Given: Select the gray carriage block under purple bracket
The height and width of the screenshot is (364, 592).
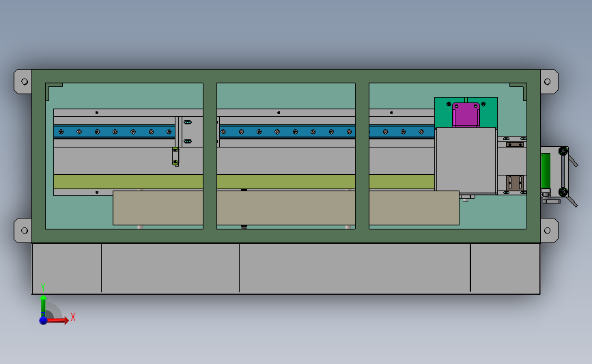Looking at the screenshot, I should point(466,159).
